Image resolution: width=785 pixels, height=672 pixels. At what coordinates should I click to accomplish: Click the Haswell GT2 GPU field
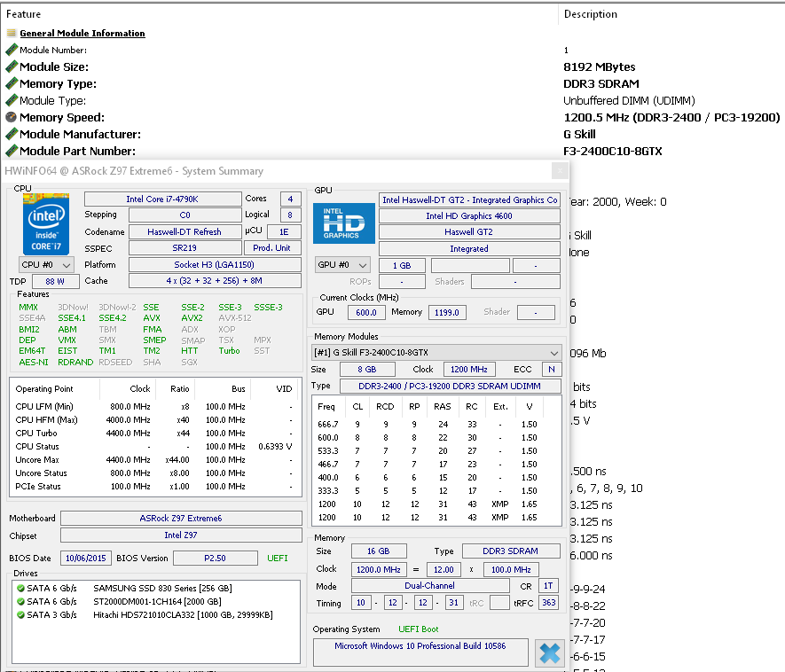(469, 232)
